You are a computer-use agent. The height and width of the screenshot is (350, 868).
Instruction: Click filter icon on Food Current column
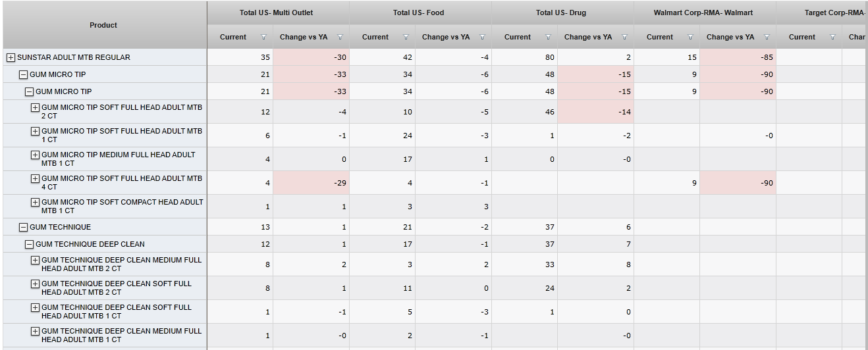coord(406,37)
